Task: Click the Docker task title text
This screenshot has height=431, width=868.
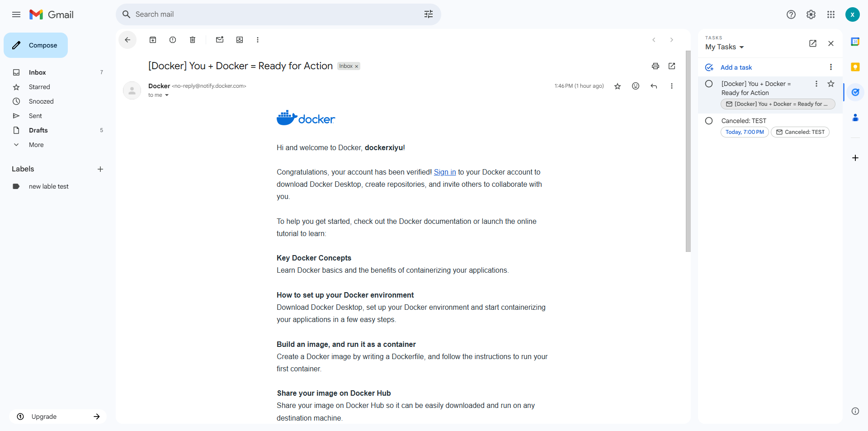Action: pyautogui.click(x=756, y=88)
